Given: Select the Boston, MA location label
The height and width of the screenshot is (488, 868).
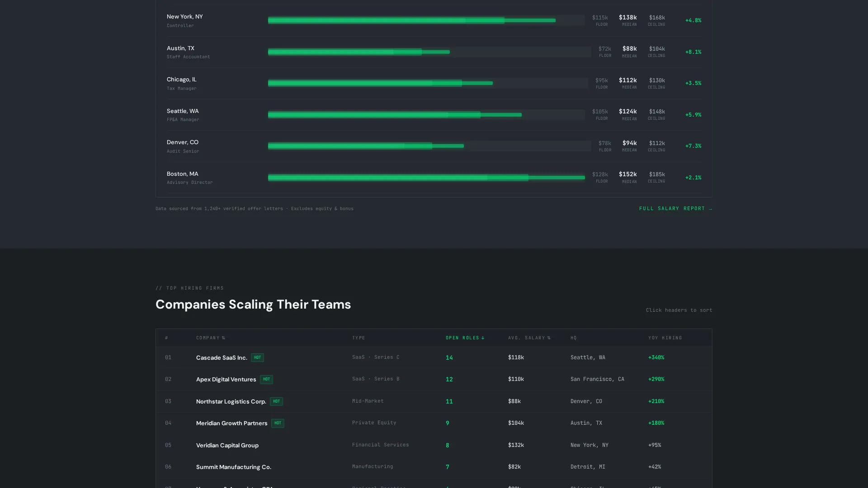Looking at the screenshot, I should pos(182,174).
